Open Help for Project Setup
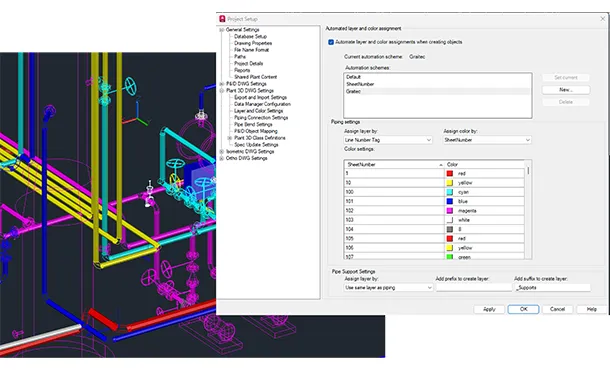This screenshot has height=370, width=610. (x=591, y=309)
